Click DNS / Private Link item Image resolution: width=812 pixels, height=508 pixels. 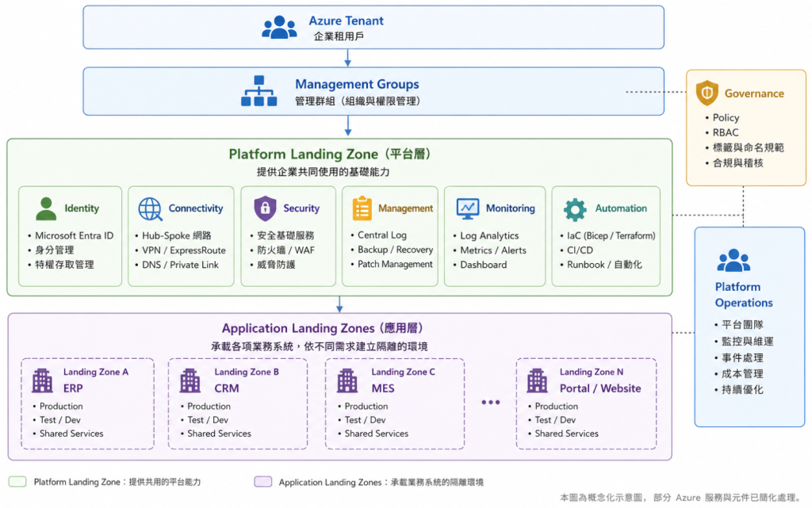pyautogui.click(x=180, y=265)
